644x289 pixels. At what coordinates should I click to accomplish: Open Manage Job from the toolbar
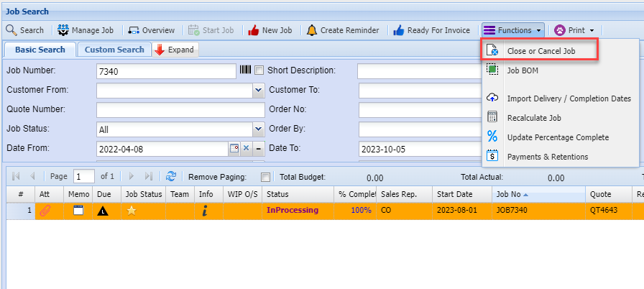(x=85, y=30)
